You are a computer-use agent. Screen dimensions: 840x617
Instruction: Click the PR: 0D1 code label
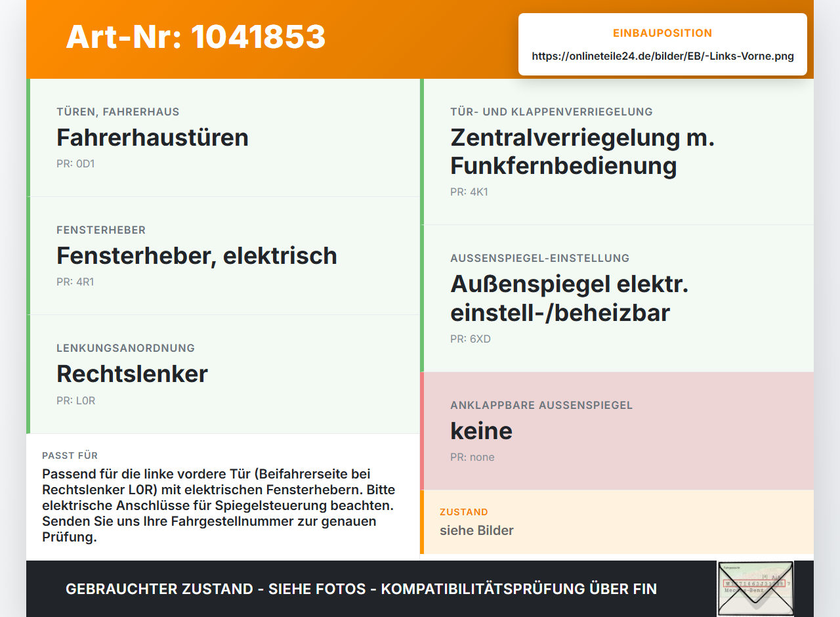(75, 163)
